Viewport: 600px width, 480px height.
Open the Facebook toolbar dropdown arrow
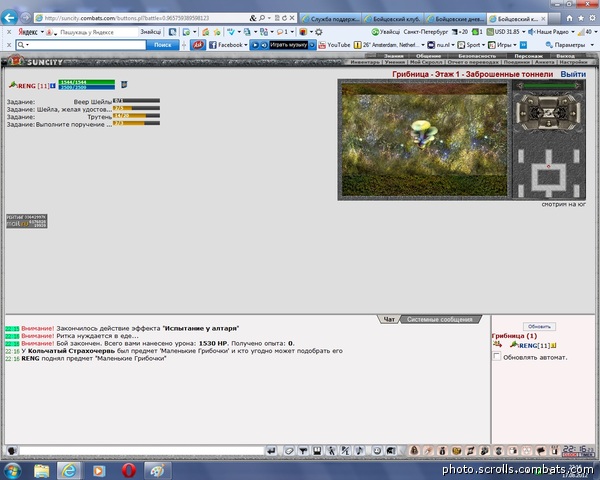(246, 45)
